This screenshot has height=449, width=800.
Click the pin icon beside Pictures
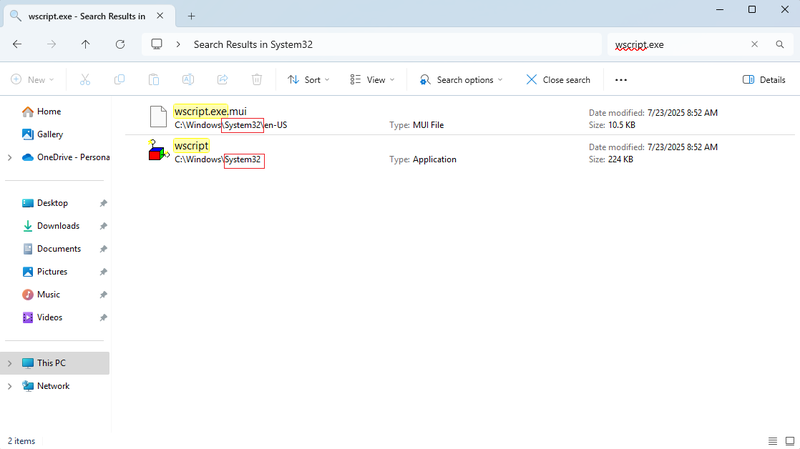tap(103, 272)
